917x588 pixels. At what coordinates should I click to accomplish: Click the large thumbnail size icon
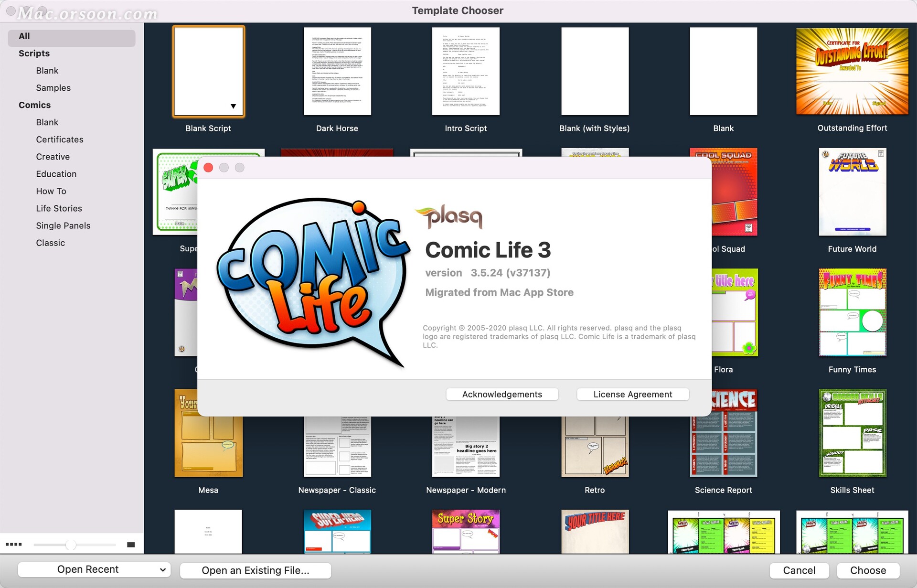131,545
